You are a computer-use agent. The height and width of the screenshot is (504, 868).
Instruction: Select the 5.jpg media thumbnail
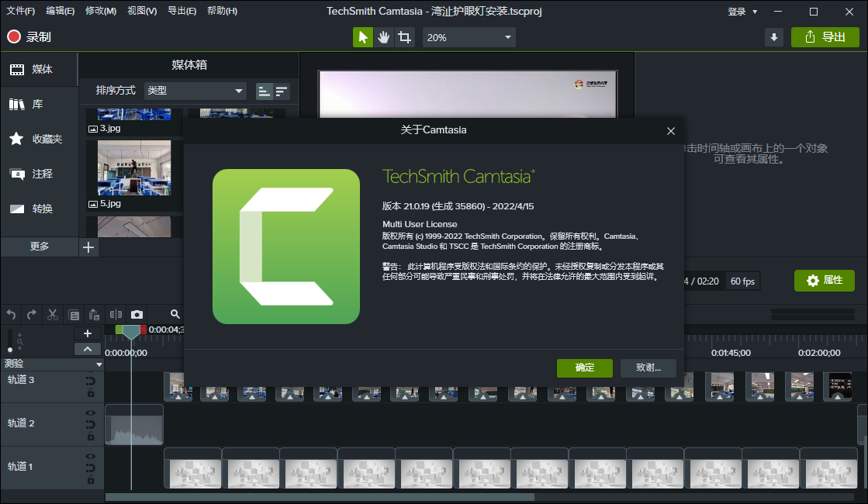[x=134, y=167]
